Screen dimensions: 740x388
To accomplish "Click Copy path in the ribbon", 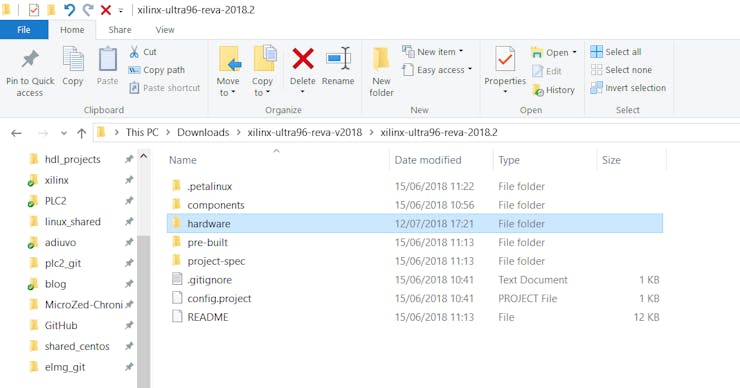I will 157,70.
